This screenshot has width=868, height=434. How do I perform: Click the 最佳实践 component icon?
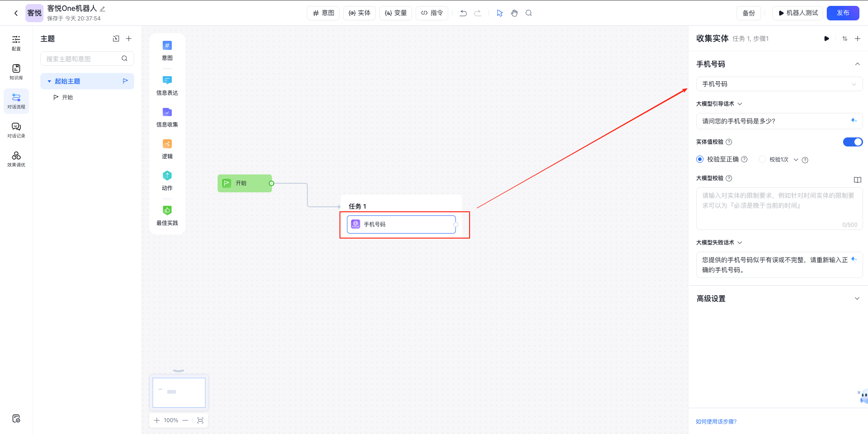167,210
